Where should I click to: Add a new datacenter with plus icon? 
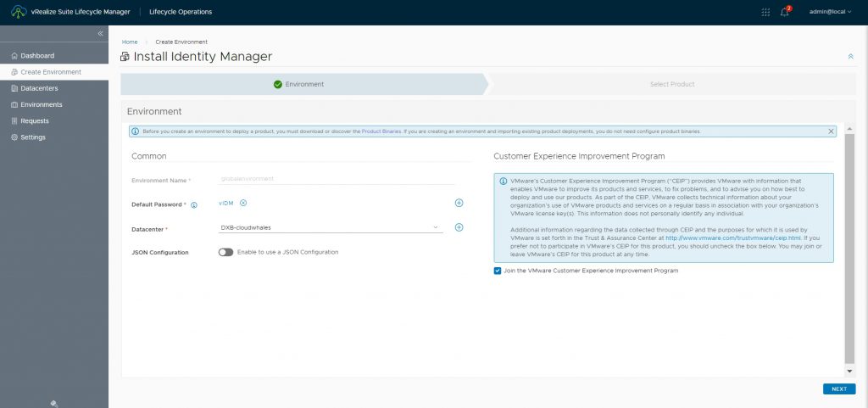[x=459, y=227]
